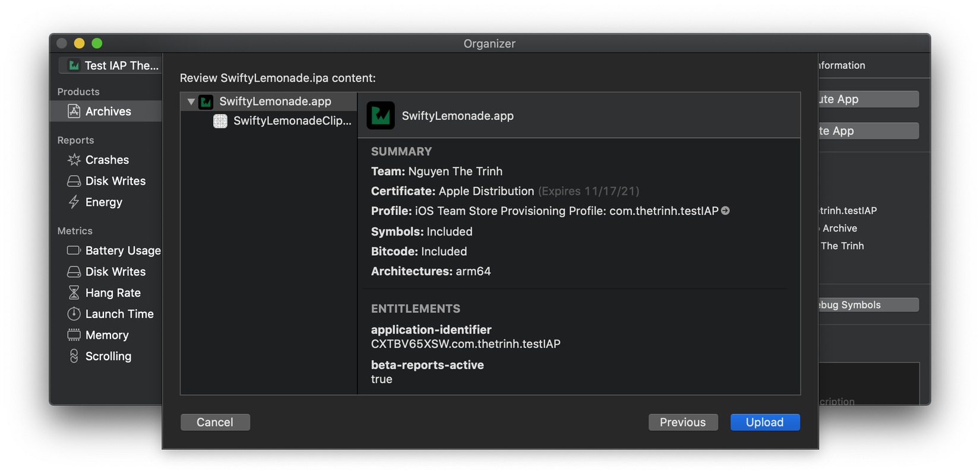Show the Memory metric

click(107, 335)
